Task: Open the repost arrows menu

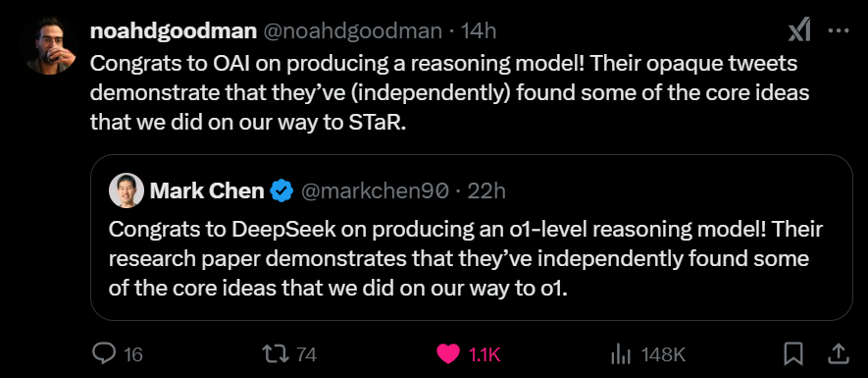Action: click(278, 353)
